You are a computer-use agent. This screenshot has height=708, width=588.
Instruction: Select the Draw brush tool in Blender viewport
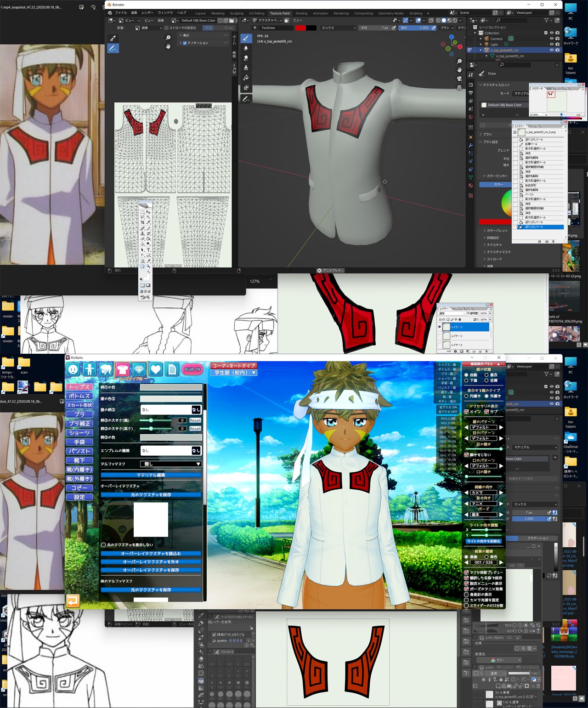[x=246, y=38]
